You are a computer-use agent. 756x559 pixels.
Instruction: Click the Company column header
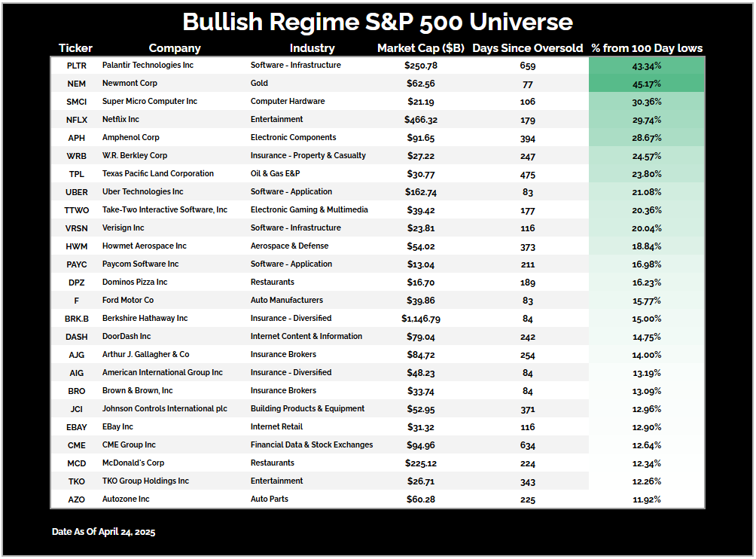[175, 48]
